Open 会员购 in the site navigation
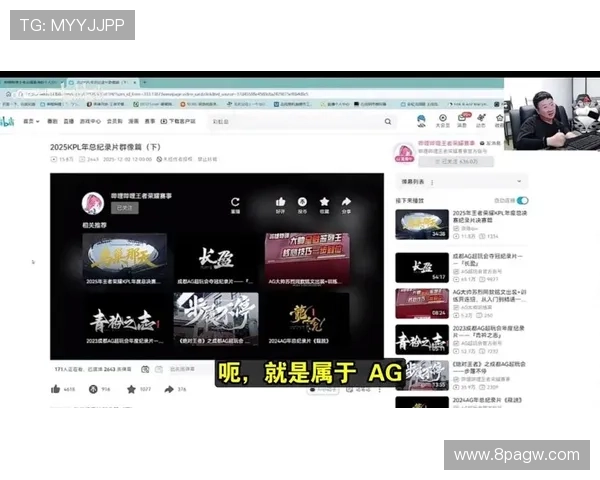The height and width of the screenshot is (480, 600). [x=114, y=121]
